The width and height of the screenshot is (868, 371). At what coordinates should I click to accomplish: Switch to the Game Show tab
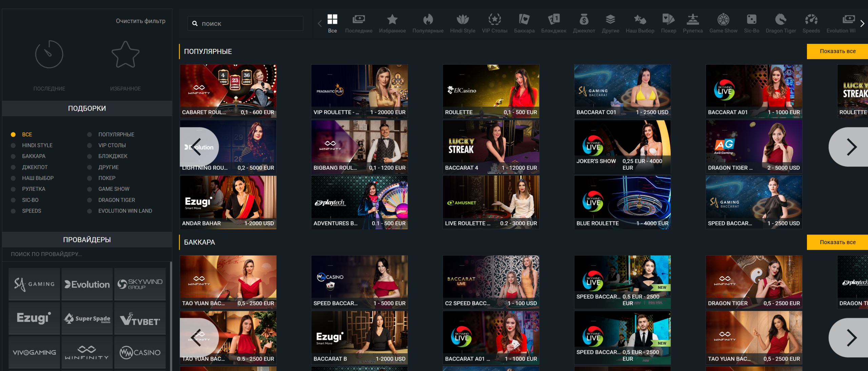pos(723,23)
